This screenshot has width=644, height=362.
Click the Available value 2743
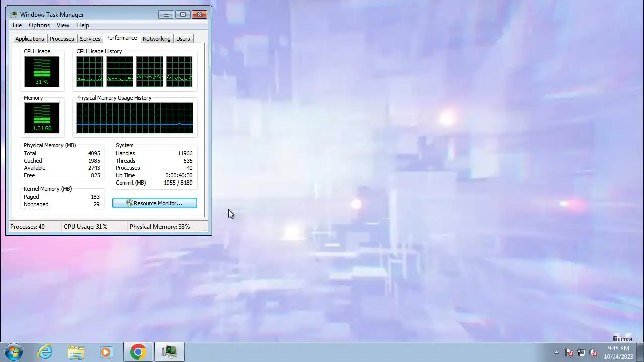94,168
